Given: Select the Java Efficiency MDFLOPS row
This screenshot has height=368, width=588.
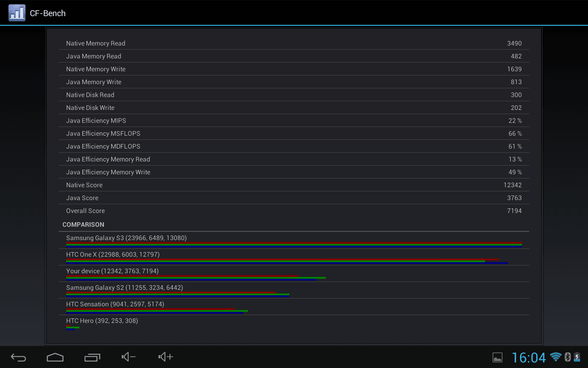Looking at the screenshot, I should [x=294, y=146].
